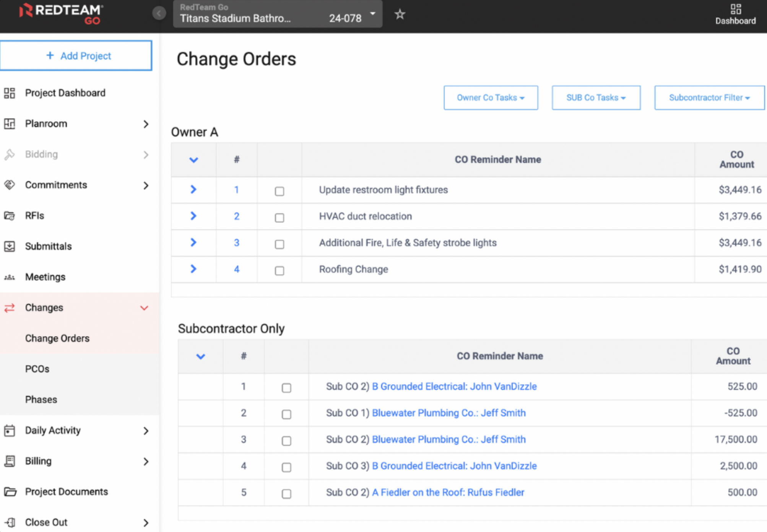
Task: Click the Bidding gavel icon
Action: coord(10,154)
